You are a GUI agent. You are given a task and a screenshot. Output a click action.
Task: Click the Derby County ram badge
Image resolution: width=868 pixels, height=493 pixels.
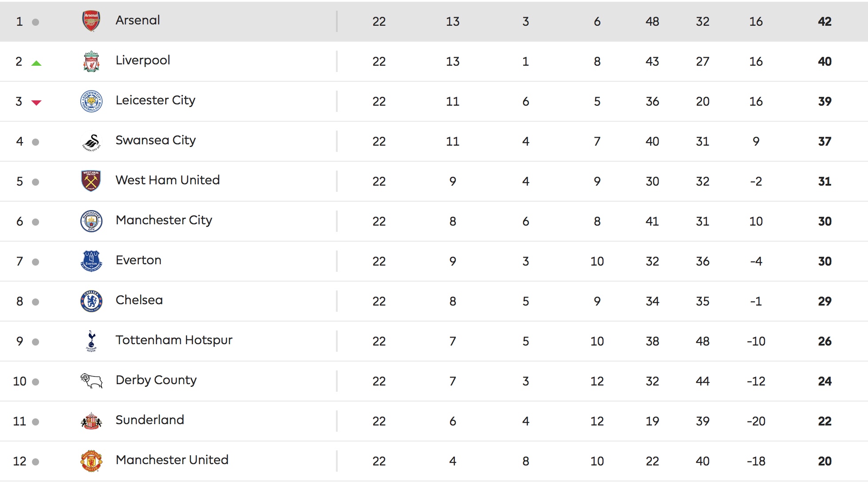91,381
